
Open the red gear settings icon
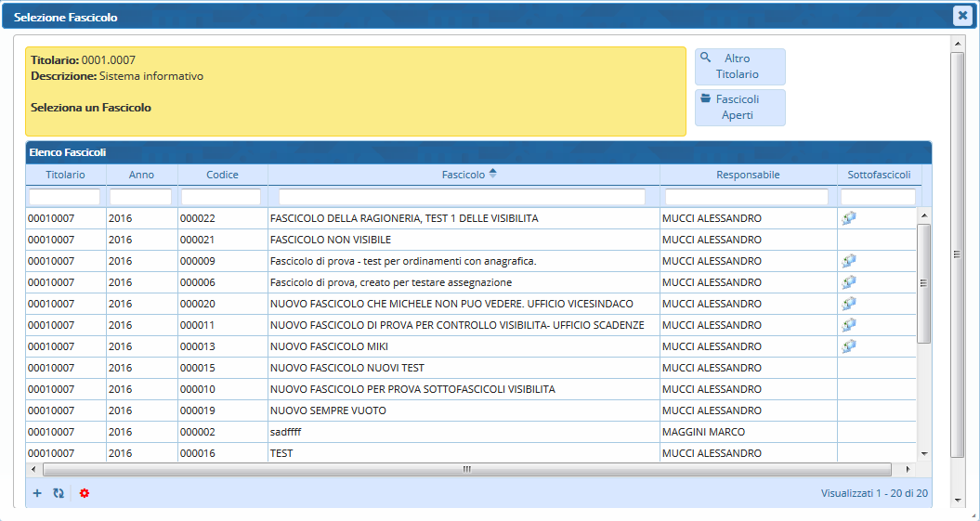84,493
